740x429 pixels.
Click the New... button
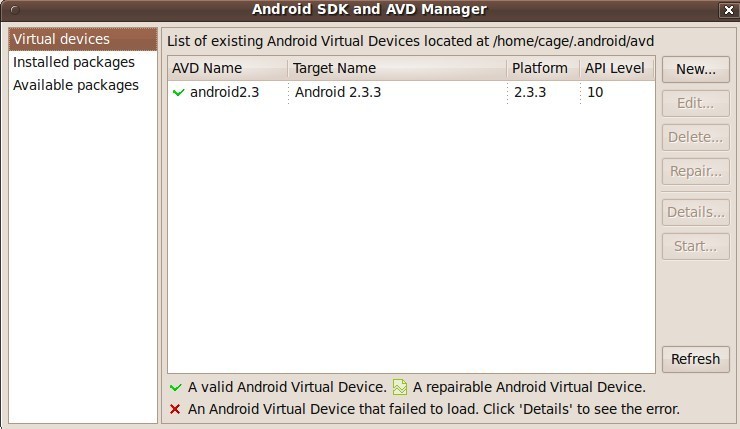click(x=696, y=69)
